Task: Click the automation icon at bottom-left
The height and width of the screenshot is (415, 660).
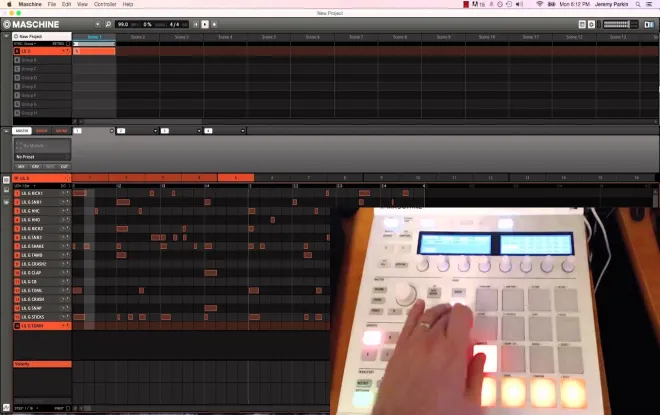Action: (x=6, y=407)
